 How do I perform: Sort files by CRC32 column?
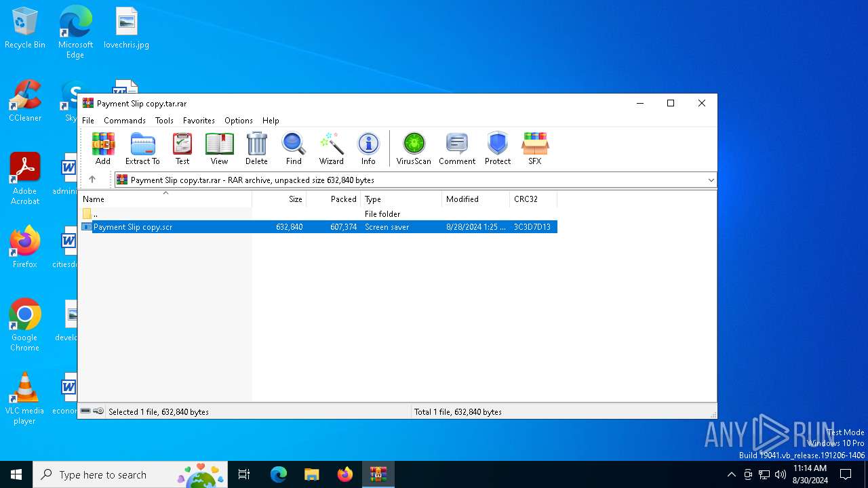[x=533, y=199]
